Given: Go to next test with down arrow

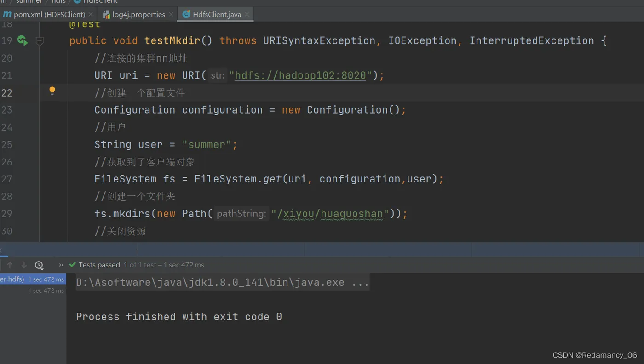Looking at the screenshot, I should (x=24, y=265).
